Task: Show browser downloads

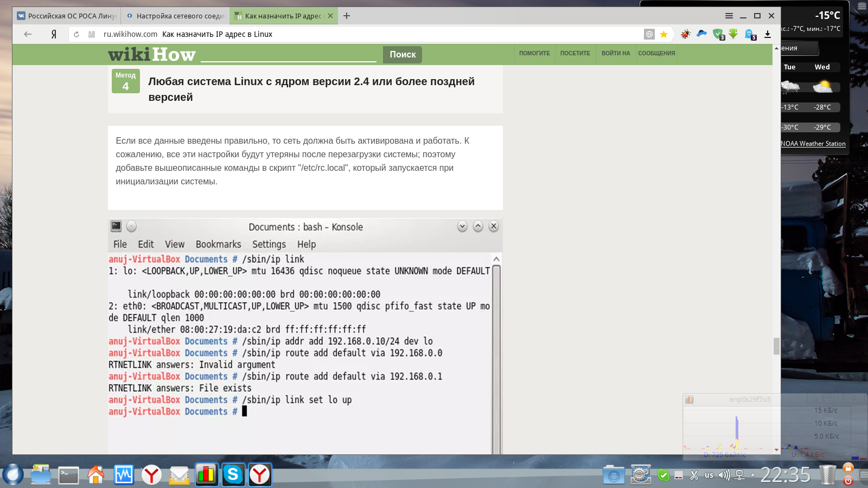Action: (x=768, y=34)
